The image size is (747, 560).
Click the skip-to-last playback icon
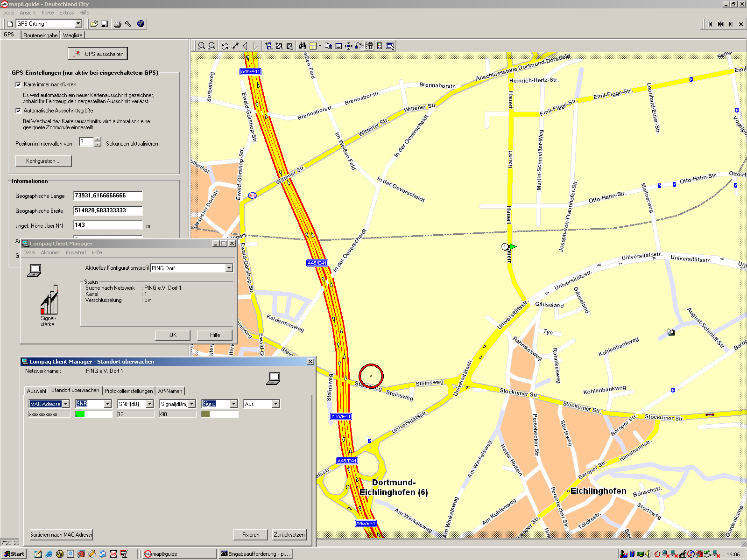[x=731, y=24]
